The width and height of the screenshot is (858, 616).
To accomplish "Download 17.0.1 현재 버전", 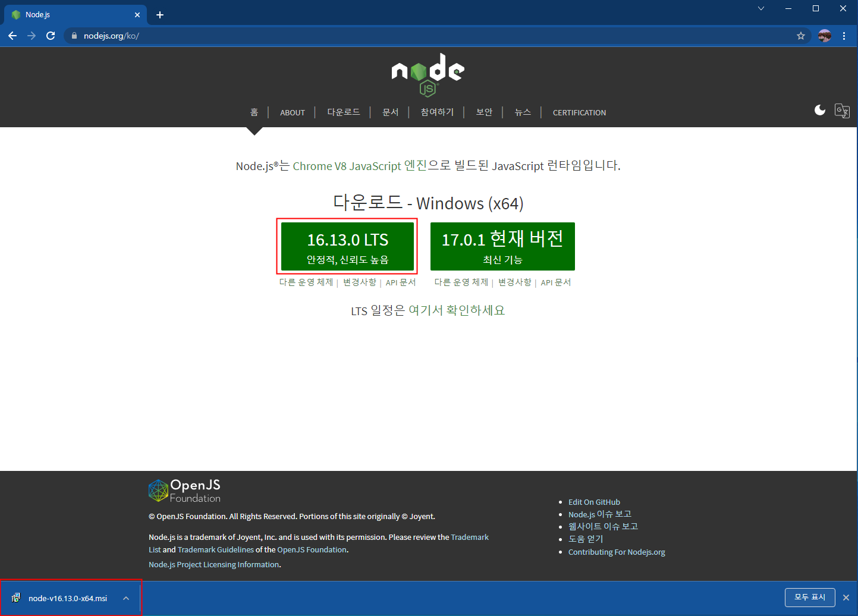I will pos(502,246).
